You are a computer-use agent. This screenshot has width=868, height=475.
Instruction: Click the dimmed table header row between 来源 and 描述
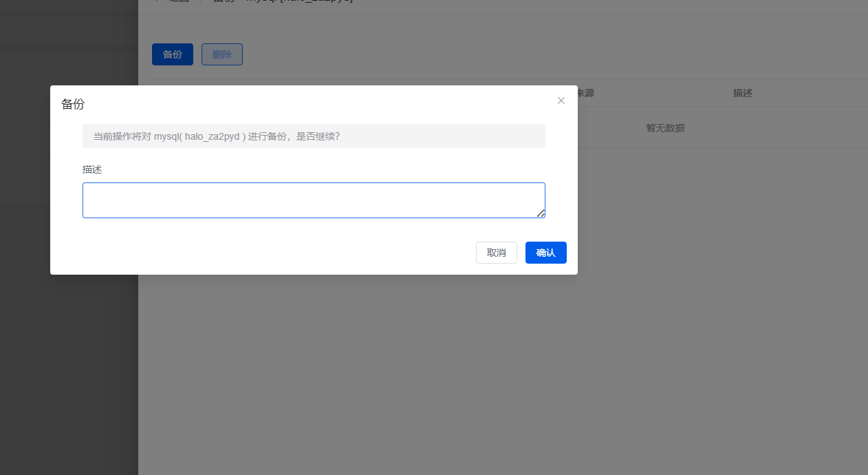[x=660, y=93]
